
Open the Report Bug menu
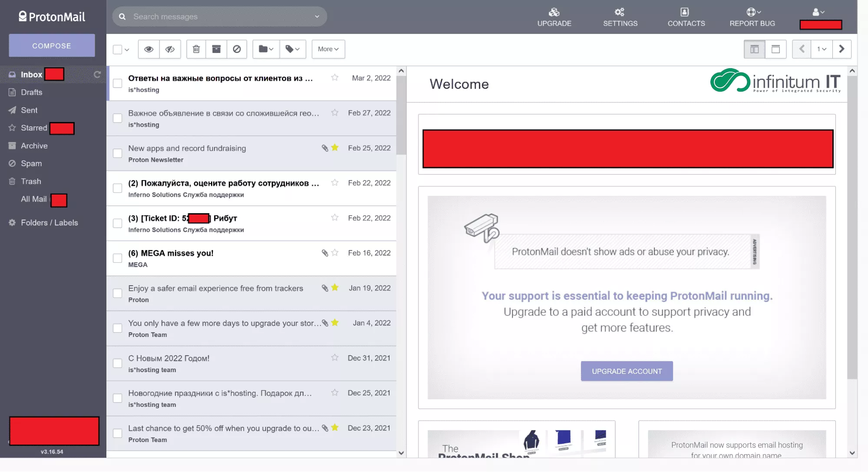click(x=752, y=17)
